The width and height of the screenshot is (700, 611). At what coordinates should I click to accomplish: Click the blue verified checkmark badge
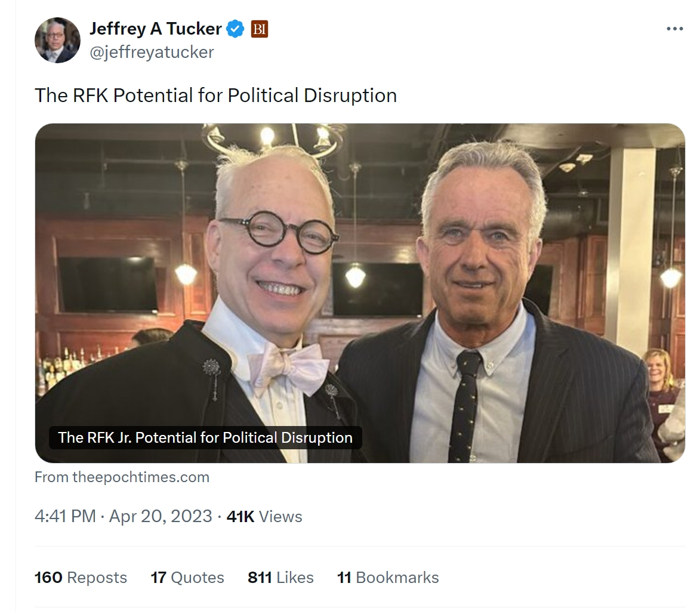click(x=236, y=29)
